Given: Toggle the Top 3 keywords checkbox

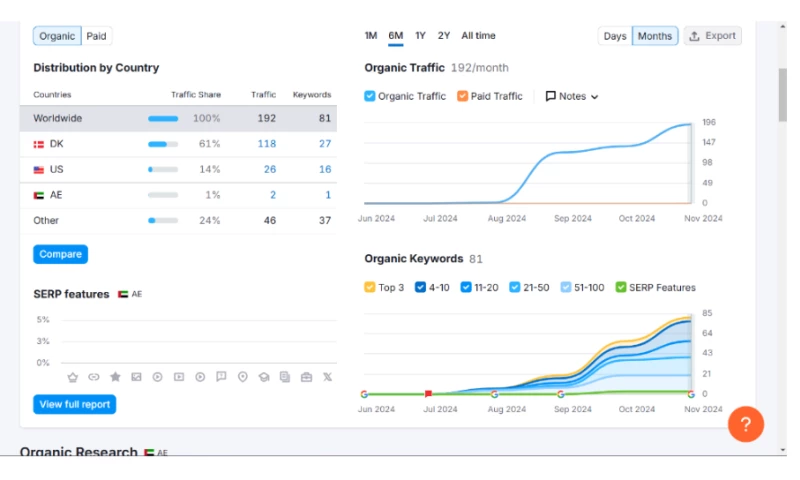Looking at the screenshot, I should [x=370, y=287].
